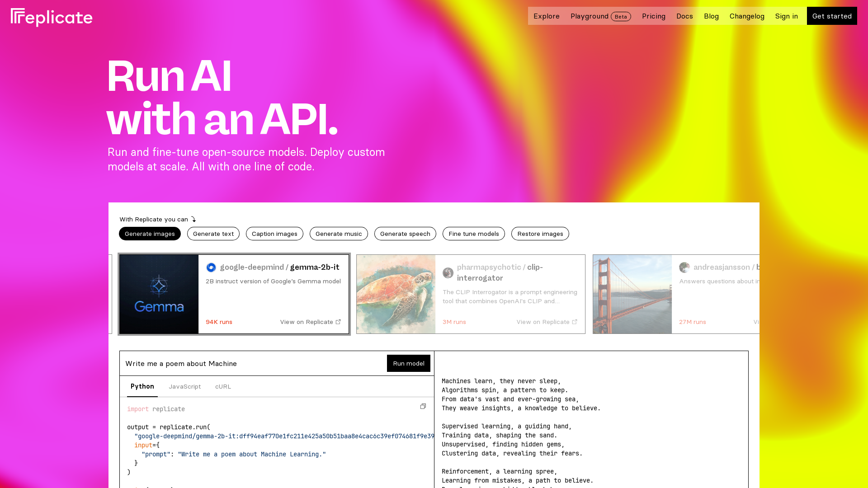Viewport: 868px width, 488px height.
Task: Click the copy code icon
Action: [x=423, y=406]
